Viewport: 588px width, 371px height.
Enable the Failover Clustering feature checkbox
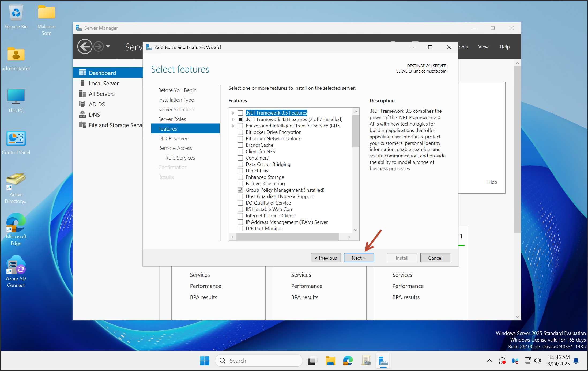pyautogui.click(x=240, y=184)
